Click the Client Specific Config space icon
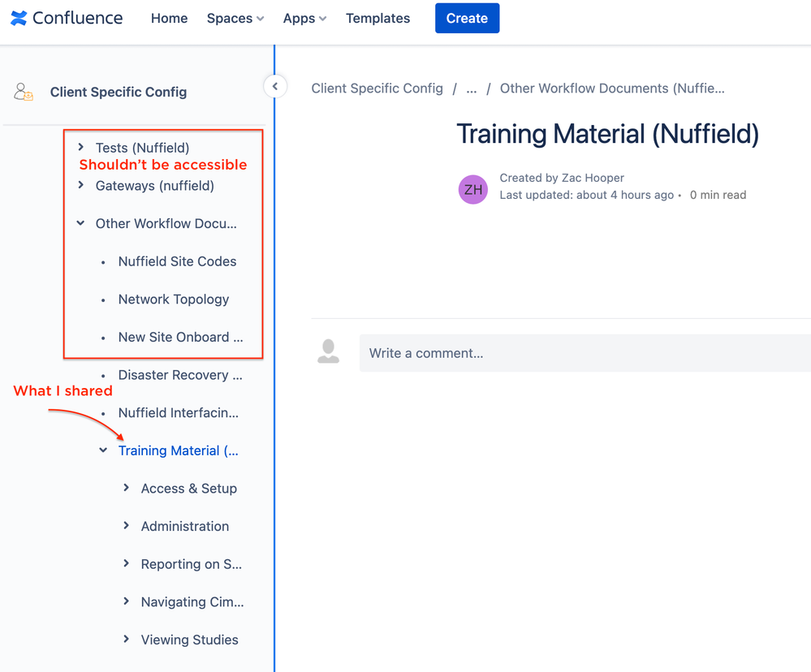Image resolution: width=811 pixels, height=672 pixels. pyautogui.click(x=24, y=92)
